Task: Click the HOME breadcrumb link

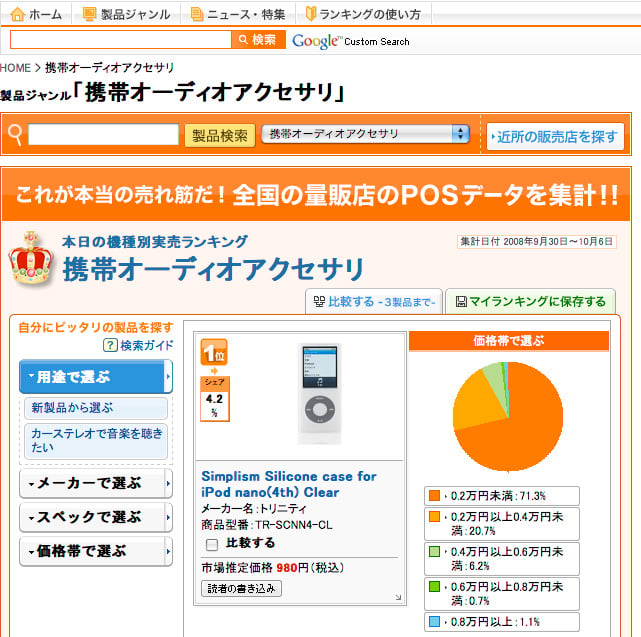Action: [15, 68]
